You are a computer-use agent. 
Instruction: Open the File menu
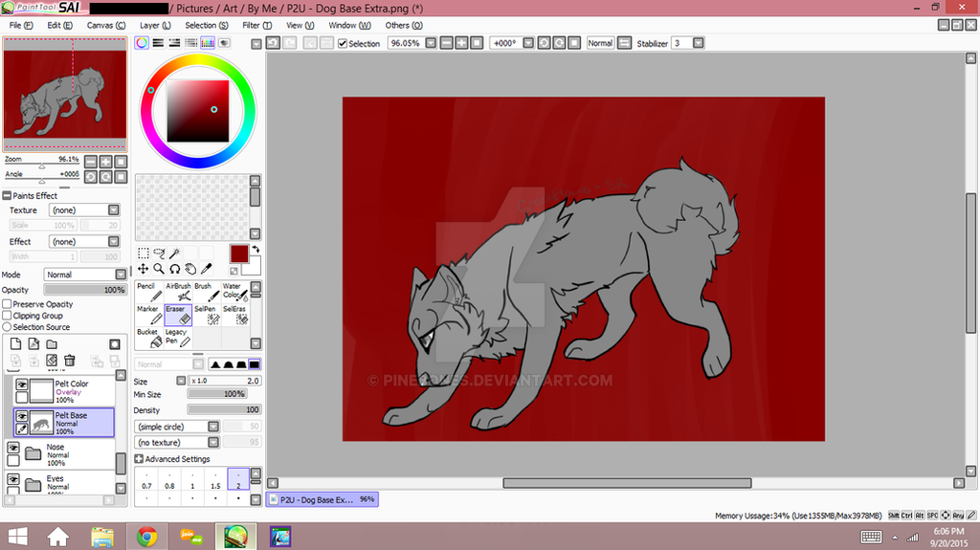[21, 25]
